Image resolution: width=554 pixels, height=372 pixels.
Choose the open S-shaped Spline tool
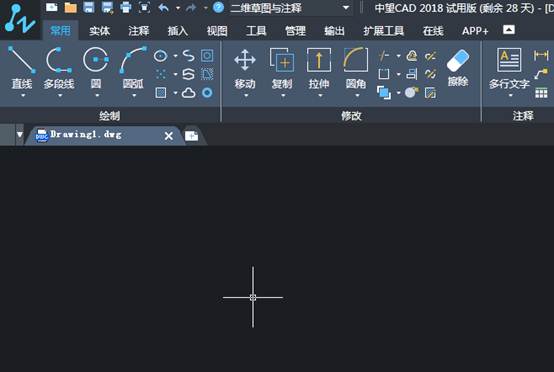point(188,55)
